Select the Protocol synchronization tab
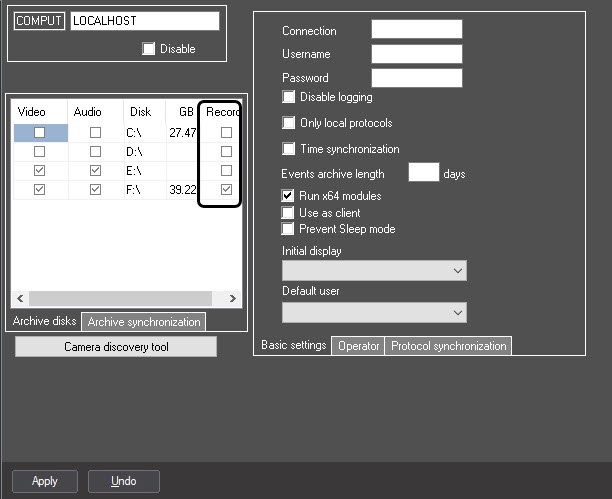Screen dimensions: 612x499 point(448,346)
